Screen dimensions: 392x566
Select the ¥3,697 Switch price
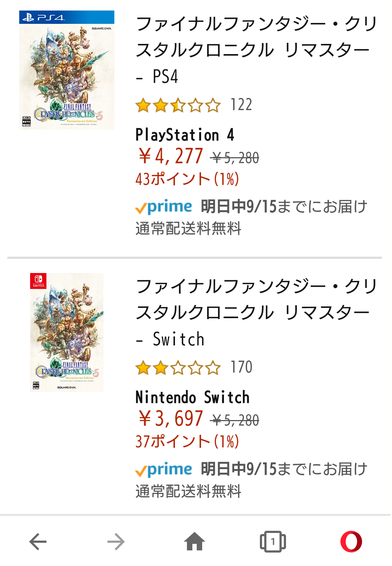(x=171, y=419)
